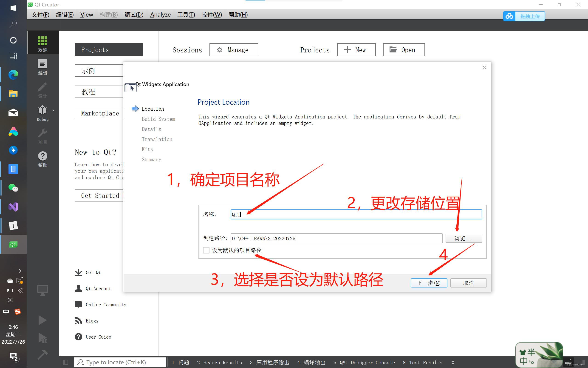This screenshot has width=588, height=368.
Task: Expand the output panes up-down arrows
Action: pyautogui.click(x=453, y=362)
